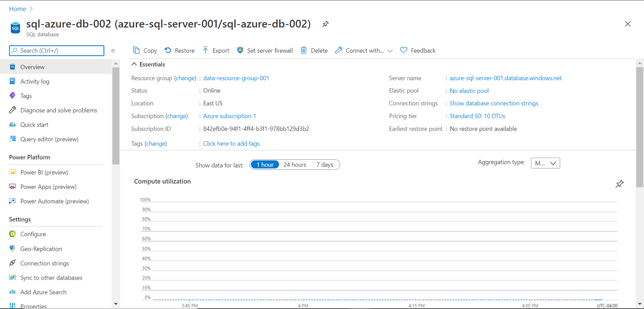The height and width of the screenshot is (309, 644).
Task: Open Standard S0: 10 DTUs pricing tier
Action: click(x=478, y=116)
